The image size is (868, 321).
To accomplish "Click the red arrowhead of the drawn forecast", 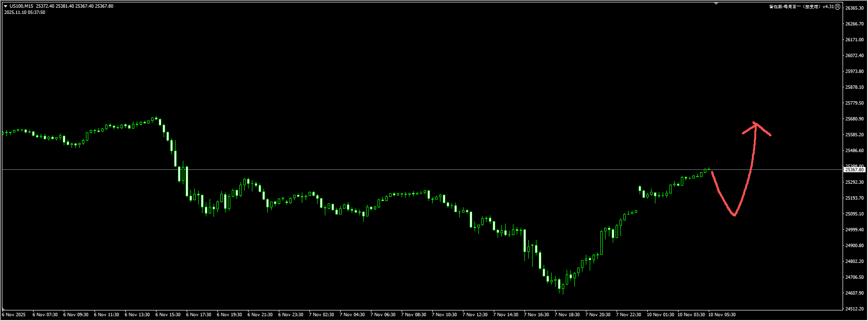I will click(x=755, y=125).
